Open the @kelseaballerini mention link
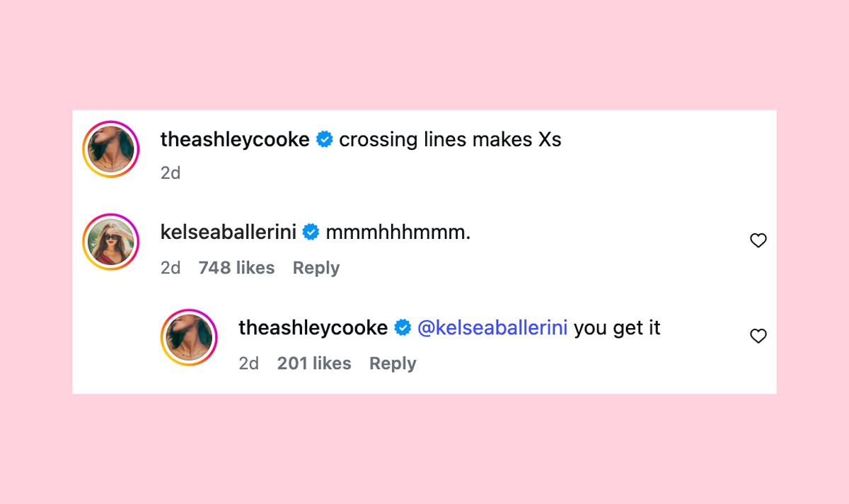 (x=494, y=327)
